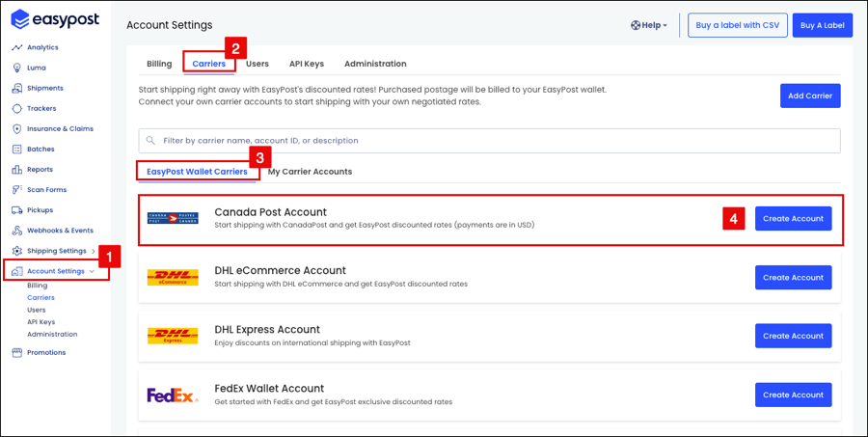Expand the Shipping Settings chevron
The width and height of the screenshot is (868, 437).
pos(93,251)
